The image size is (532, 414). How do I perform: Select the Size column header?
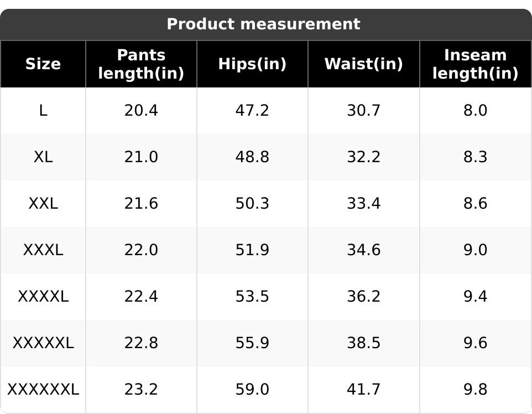43,64
